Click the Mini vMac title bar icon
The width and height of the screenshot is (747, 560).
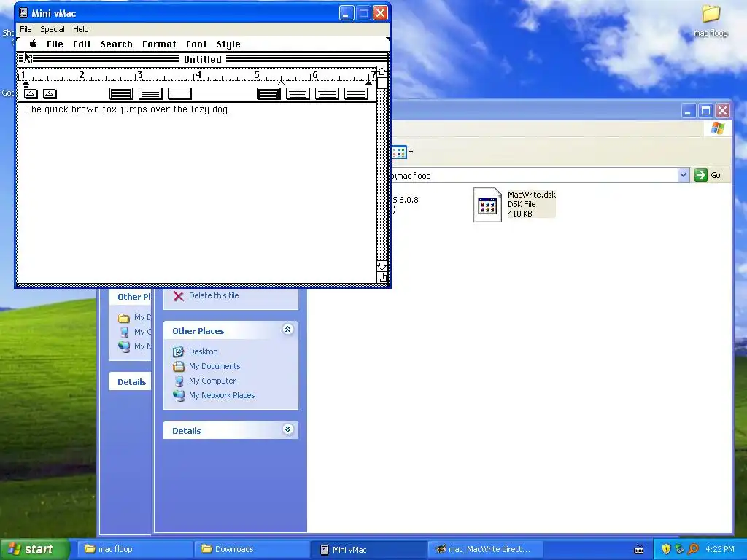[x=23, y=13]
